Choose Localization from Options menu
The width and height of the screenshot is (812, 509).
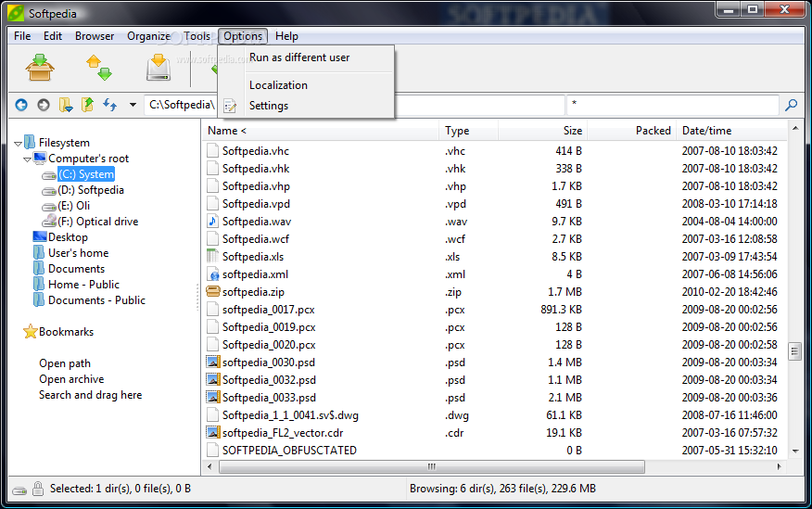(x=306, y=85)
